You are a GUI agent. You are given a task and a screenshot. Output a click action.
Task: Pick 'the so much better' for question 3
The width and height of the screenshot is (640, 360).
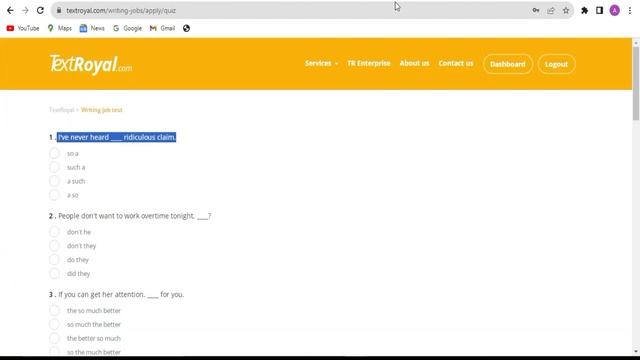point(54,311)
